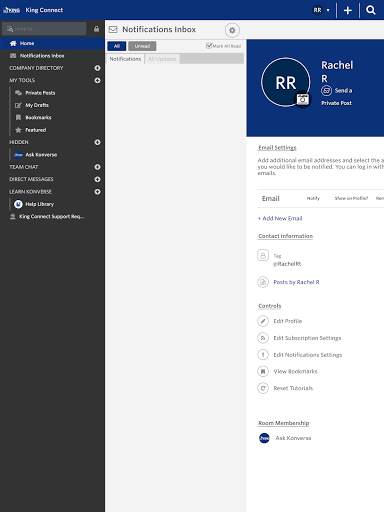Expand Direct Messages section plus
The height and width of the screenshot is (512, 384).
[97, 179]
